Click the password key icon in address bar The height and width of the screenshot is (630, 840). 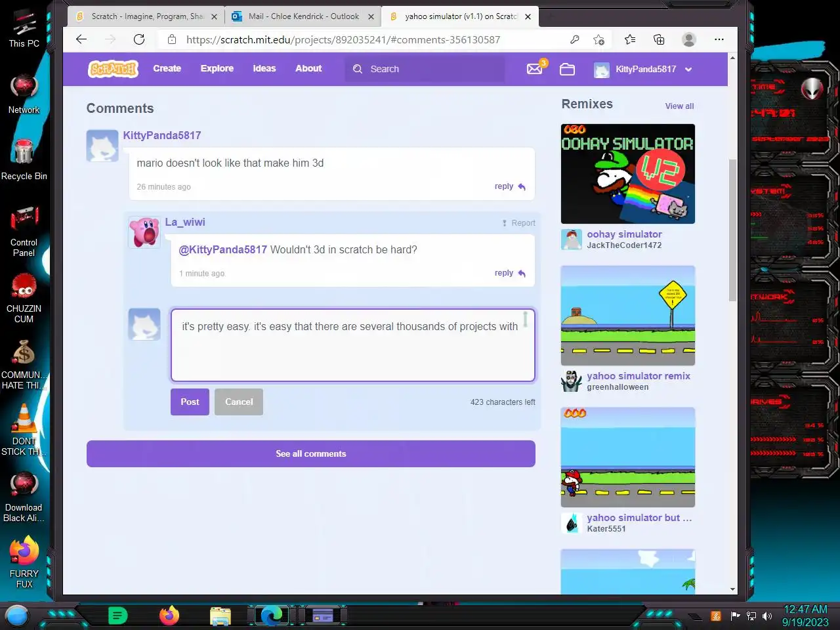(575, 39)
